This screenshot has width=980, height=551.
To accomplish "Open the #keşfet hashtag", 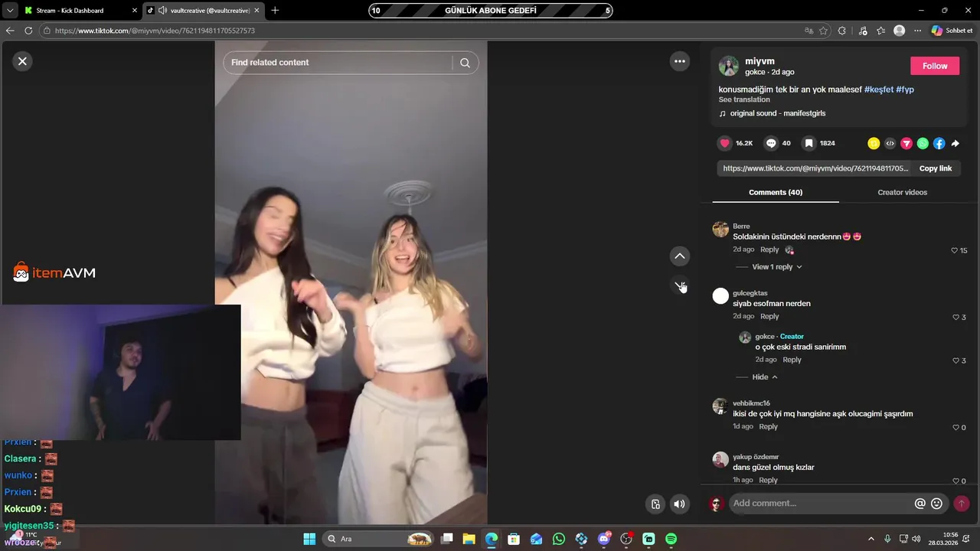I will click(878, 90).
